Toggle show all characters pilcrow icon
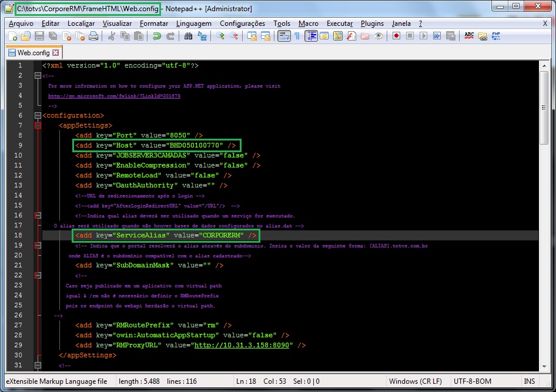The height and width of the screenshot is (392, 556). pos(297,36)
